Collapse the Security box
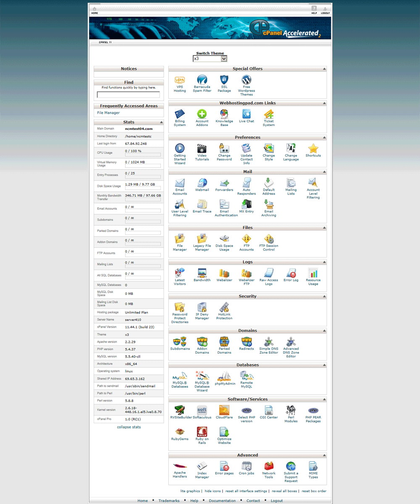 point(324,297)
